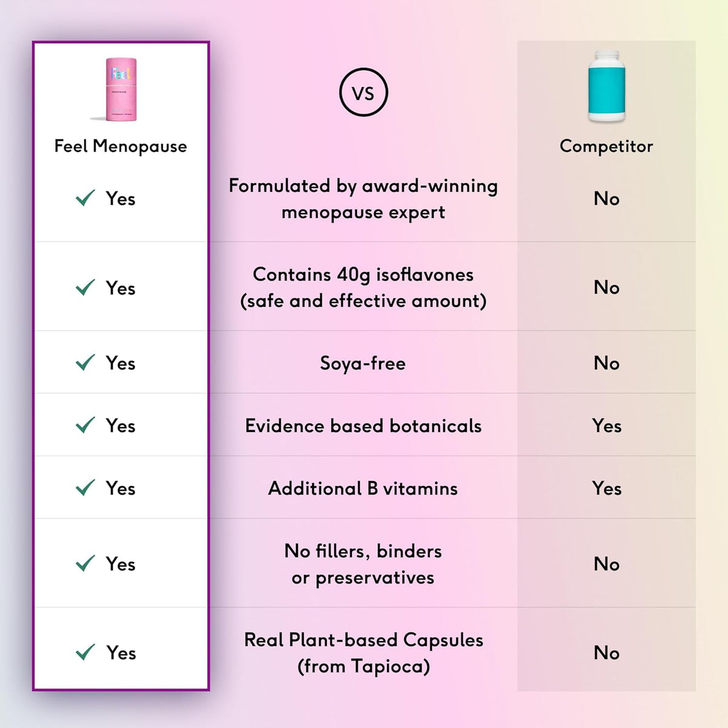Select the Feel Menopause column heading
The width and height of the screenshot is (728, 728).
click(x=121, y=146)
